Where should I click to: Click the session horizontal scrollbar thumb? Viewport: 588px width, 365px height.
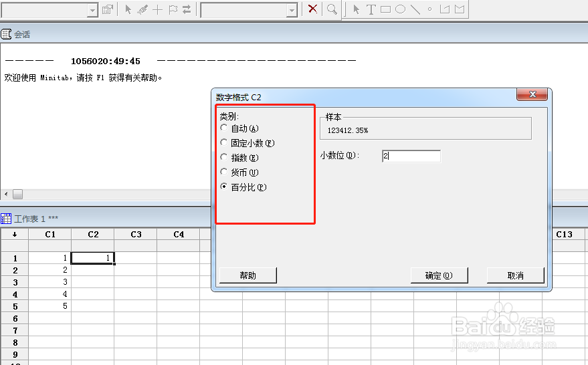(17, 194)
